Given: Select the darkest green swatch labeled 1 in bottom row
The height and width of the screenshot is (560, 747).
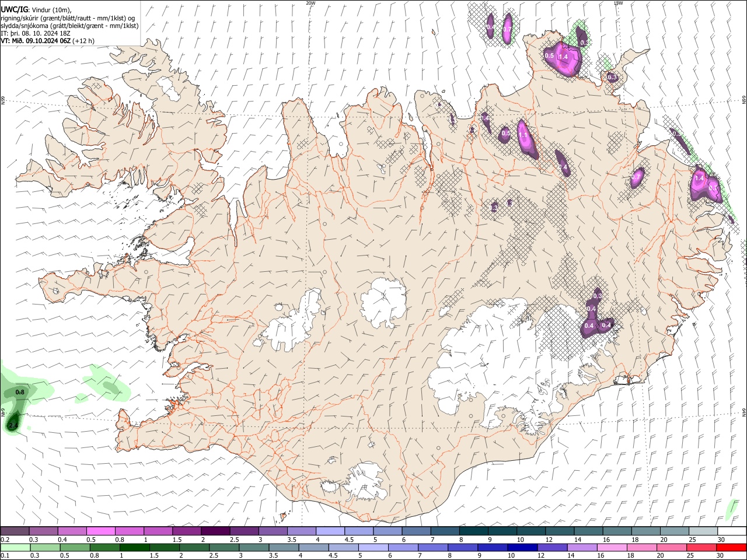Looking at the screenshot, I should click(x=134, y=547).
